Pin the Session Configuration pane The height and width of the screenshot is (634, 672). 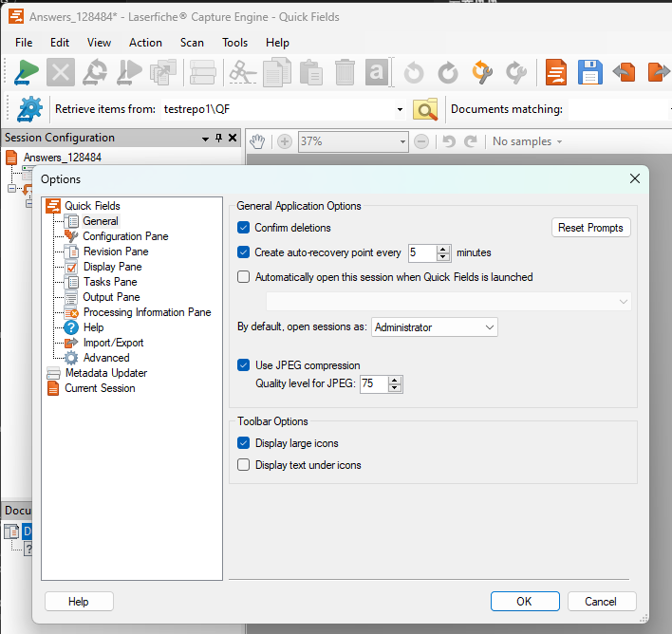coord(218,138)
